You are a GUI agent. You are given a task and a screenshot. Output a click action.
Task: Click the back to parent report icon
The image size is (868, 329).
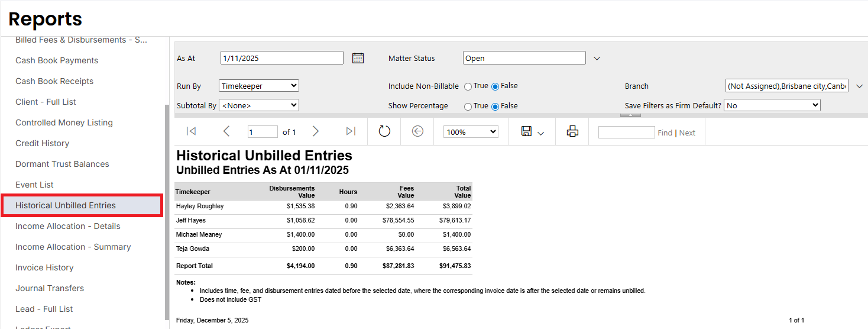pyautogui.click(x=417, y=131)
